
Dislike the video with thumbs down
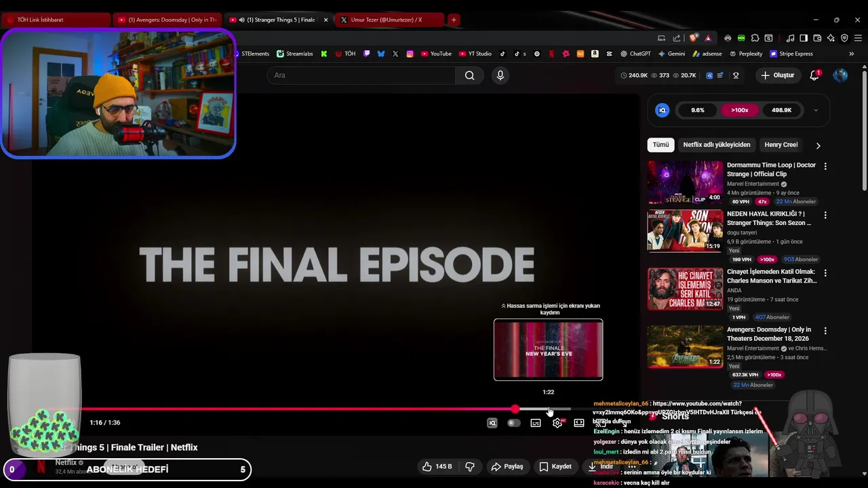click(x=469, y=466)
